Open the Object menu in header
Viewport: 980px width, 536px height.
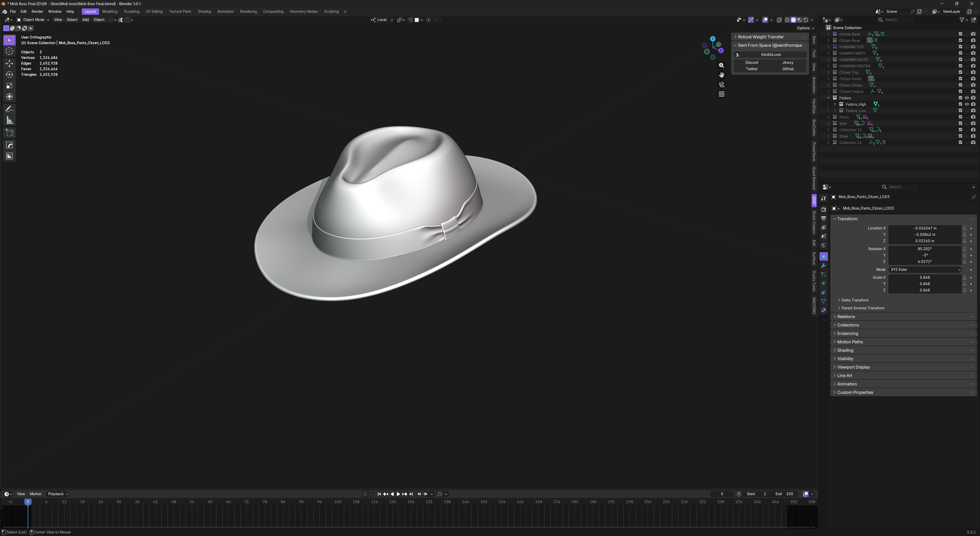click(99, 20)
